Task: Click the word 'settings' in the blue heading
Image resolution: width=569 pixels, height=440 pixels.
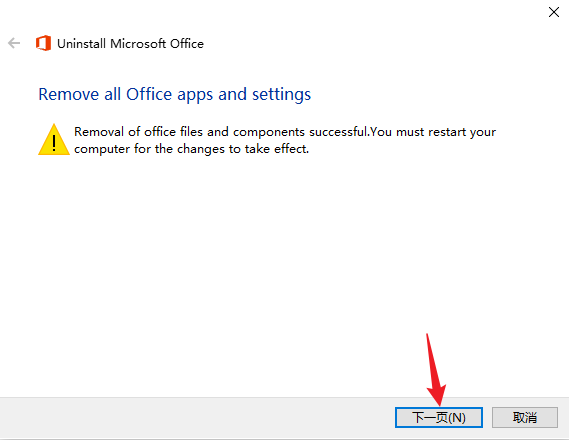Action: pyautogui.click(x=282, y=94)
